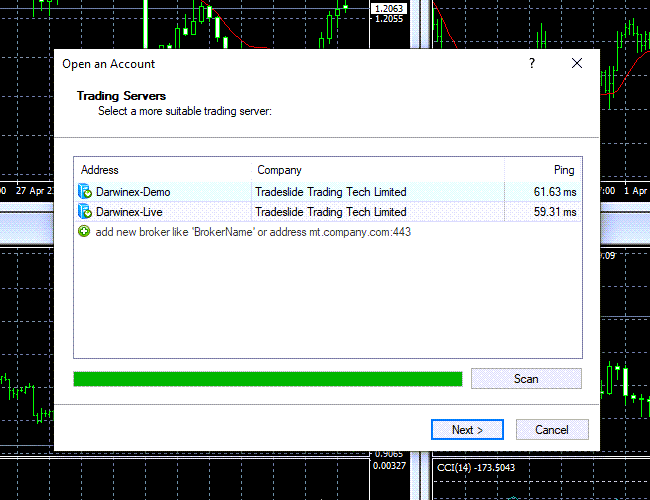Click the add new broker entry field
650x500 pixels.
pyautogui.click(x=253, y=232)
